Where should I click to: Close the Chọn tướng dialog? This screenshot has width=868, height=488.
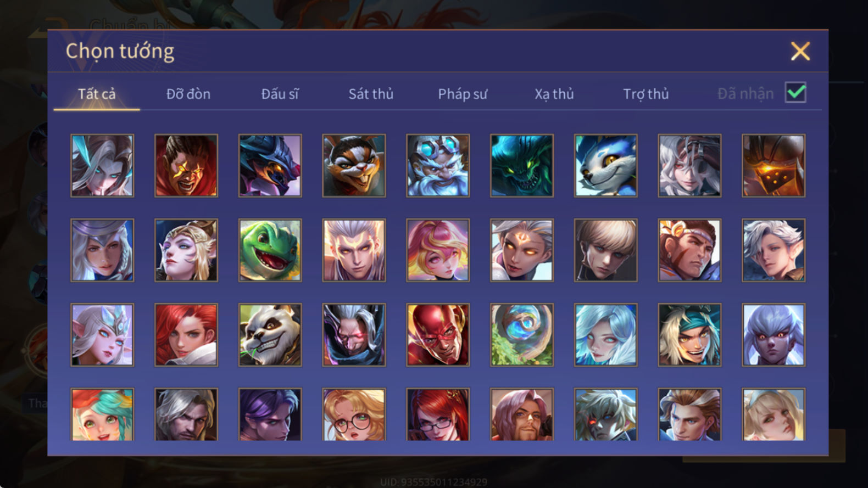tap(800, 51)
